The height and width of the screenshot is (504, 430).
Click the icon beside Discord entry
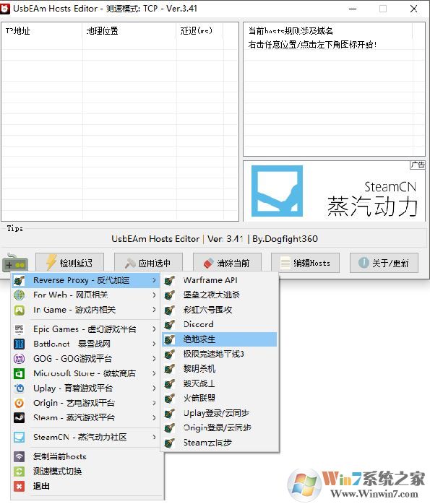click(x=170, y=325)
